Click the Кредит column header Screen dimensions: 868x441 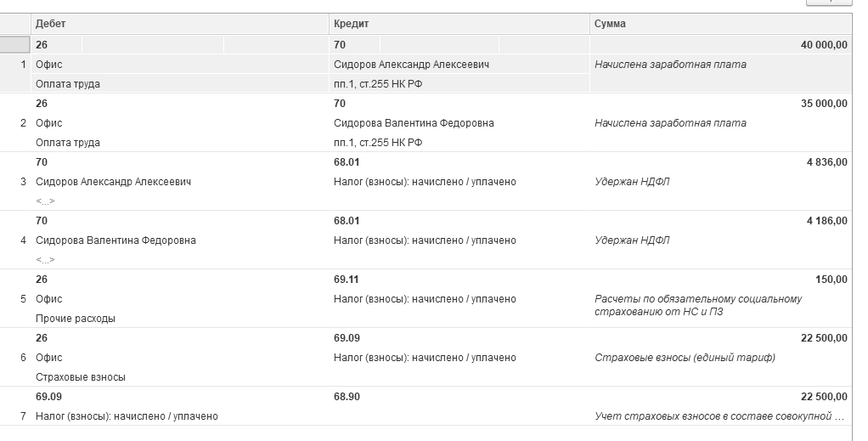click(351, 24)
